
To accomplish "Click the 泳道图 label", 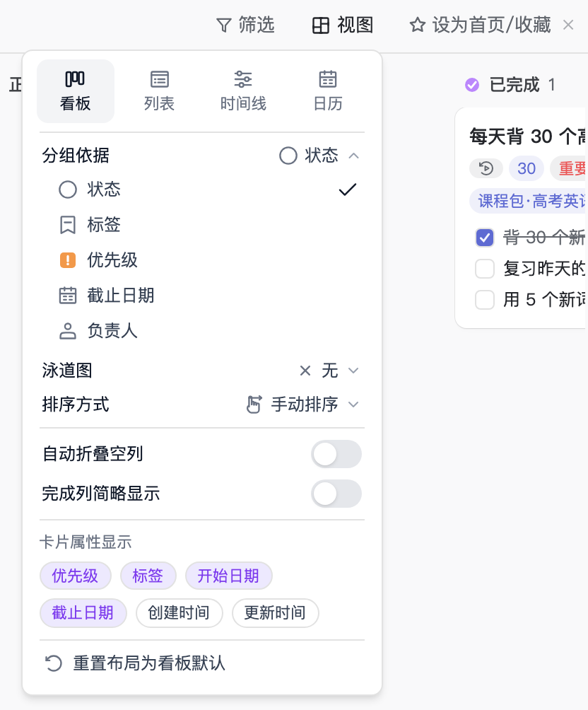I will [x=67, y=371].
